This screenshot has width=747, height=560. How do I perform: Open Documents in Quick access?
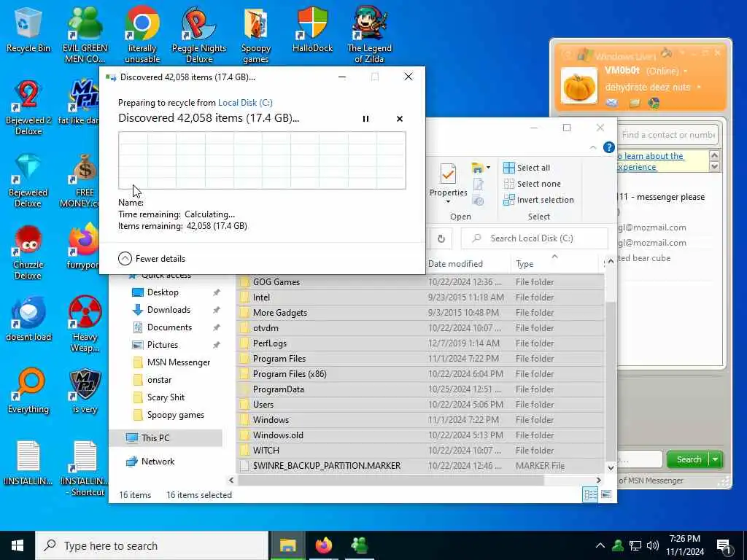(169, 327)
